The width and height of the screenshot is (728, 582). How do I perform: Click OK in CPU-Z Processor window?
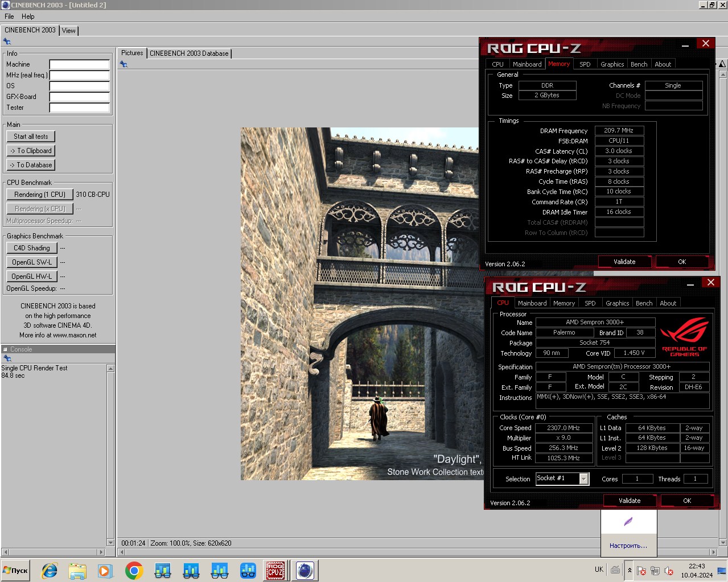687,501
